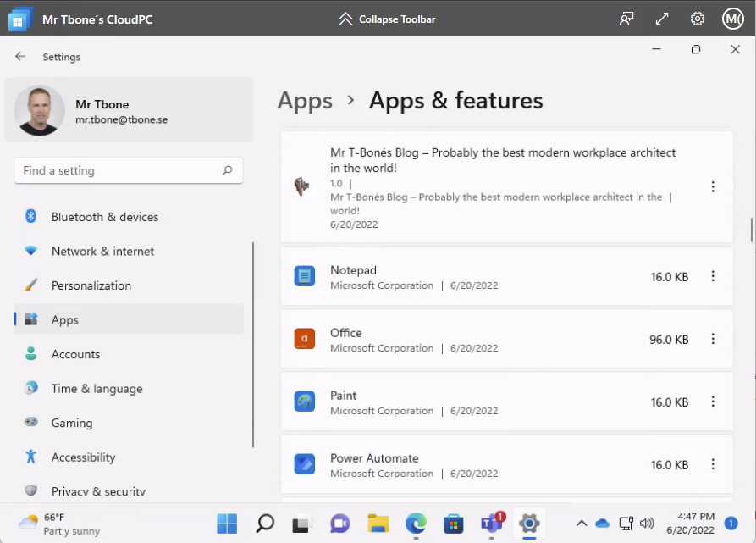Select the Power Automate app name
The width and height of the screenshot is (756, 543).
click(374, 458)
